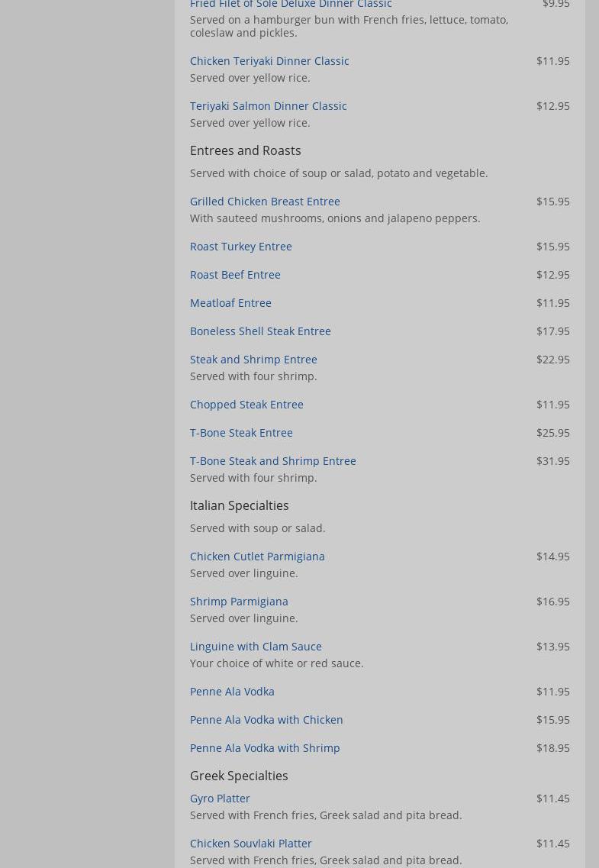Click Steak and Shrimp Entree
599x868 pixels.
pyautogui.click(x=253, y=360)
